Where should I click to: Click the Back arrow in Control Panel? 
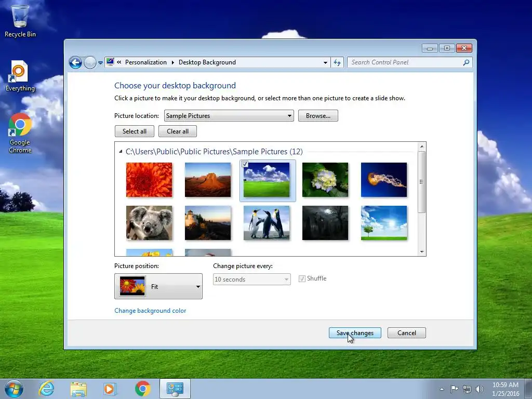[75, 62]
